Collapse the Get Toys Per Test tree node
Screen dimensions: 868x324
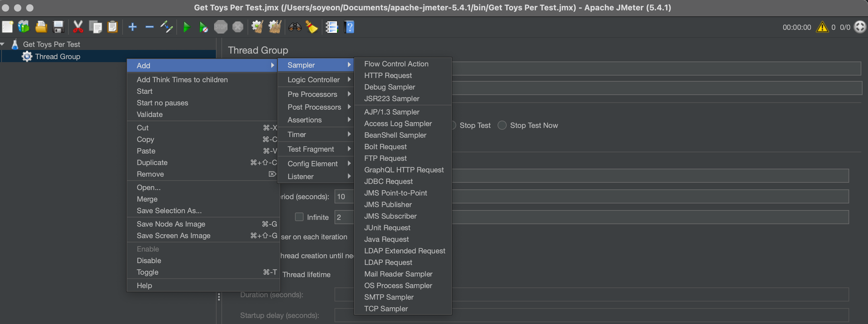[3, 44]
